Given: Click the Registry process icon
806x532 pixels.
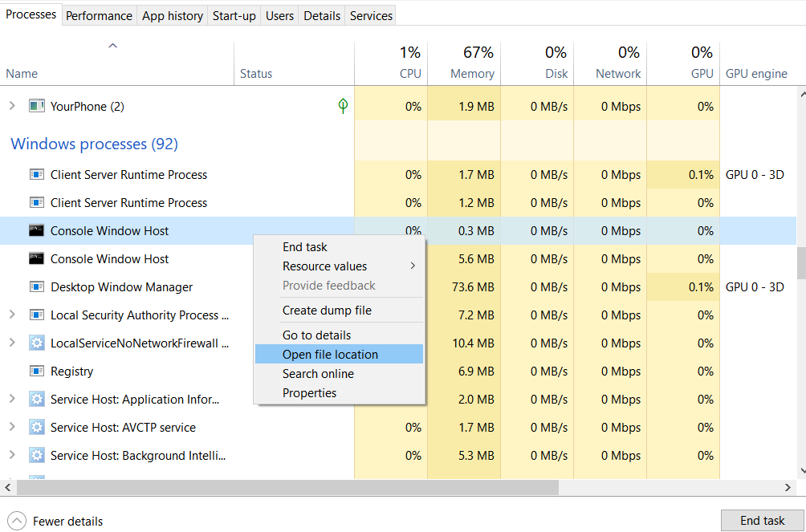Looking at the screenshot, I should (37, 371).
